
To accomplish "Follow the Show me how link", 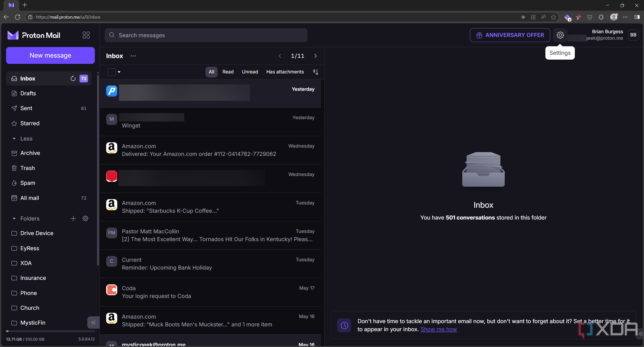I will (x=438, y=329).
